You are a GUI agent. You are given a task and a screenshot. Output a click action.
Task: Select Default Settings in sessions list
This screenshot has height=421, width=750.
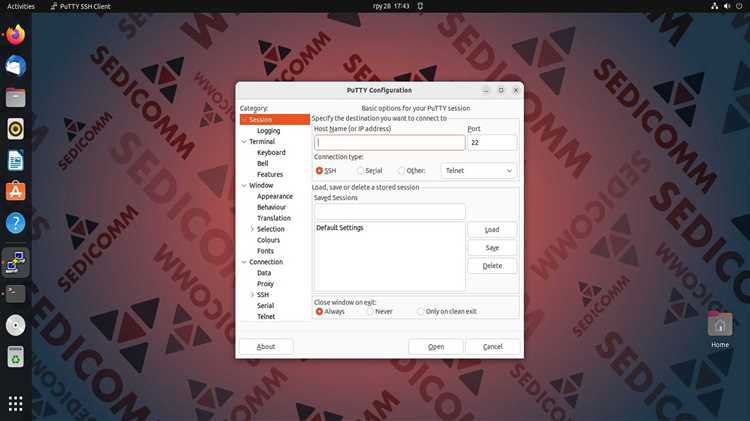point(340,228)
